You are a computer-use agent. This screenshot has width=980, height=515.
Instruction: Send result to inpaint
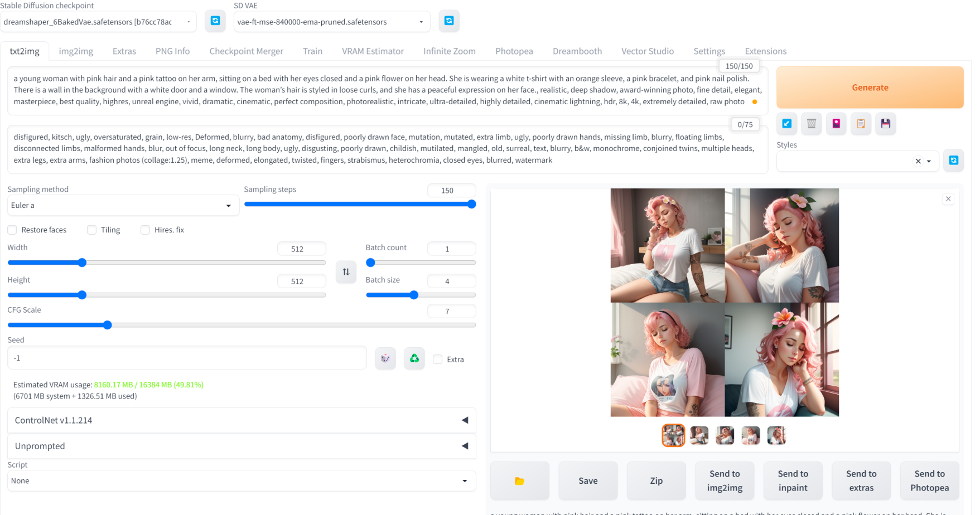pos(793,480)
